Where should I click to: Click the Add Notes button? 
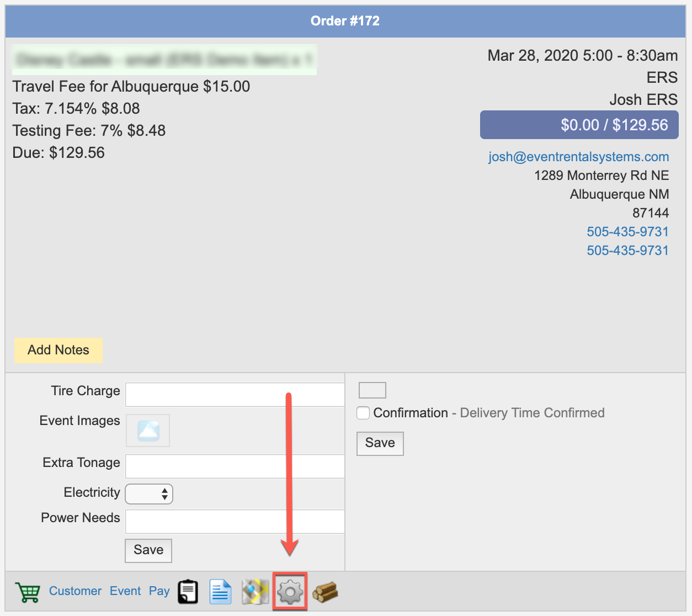[58, 350]
